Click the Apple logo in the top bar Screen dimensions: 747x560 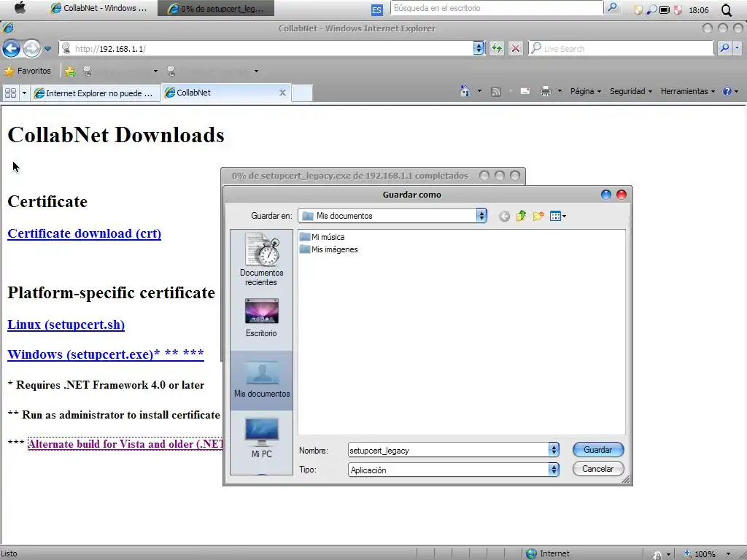click(20, 8)
